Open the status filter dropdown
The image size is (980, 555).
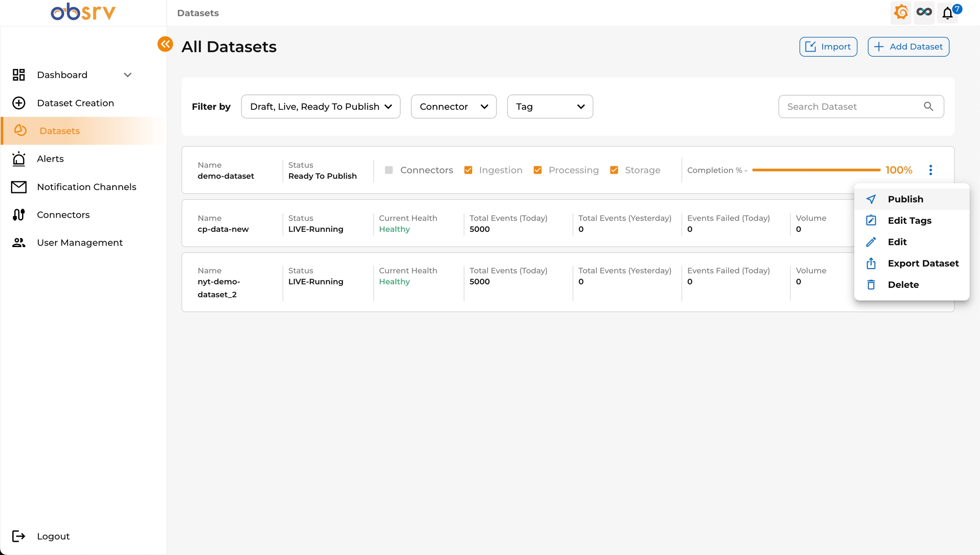(321, 106)
